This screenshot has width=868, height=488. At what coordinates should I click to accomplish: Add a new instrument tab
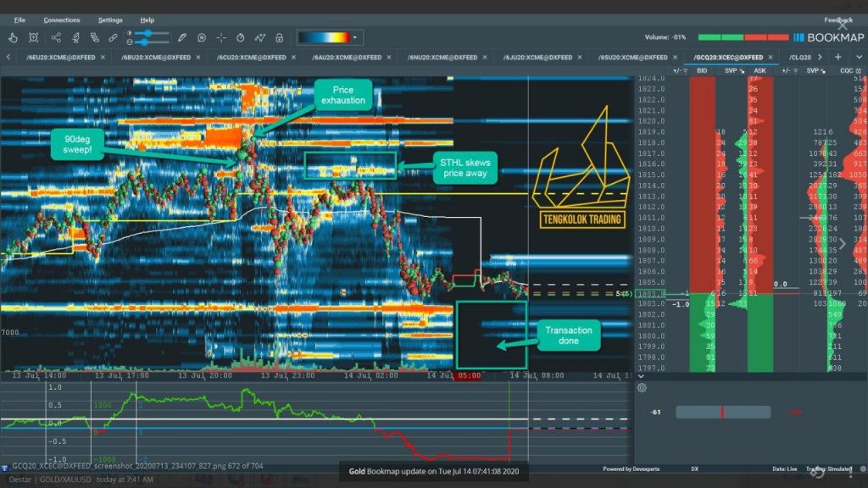click(x=838, y=58)
